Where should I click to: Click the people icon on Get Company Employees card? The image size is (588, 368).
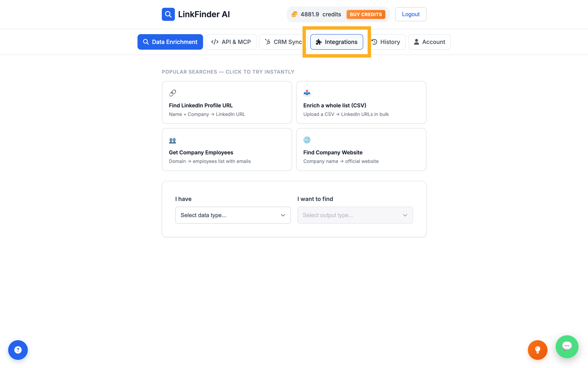[x=172, y=140]
